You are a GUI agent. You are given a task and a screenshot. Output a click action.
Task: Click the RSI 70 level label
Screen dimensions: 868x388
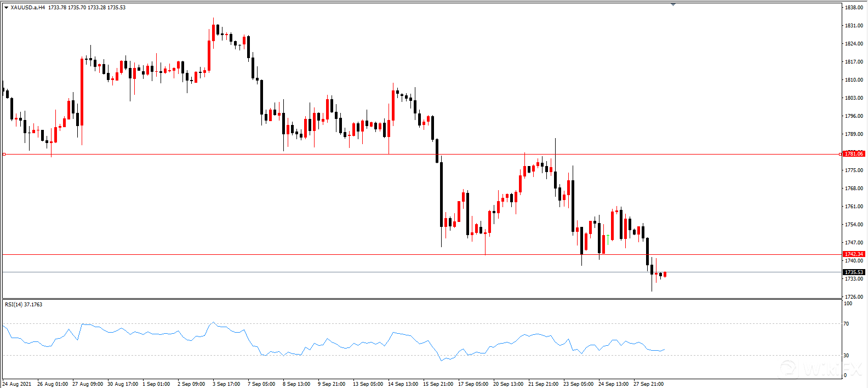click(846, 324)
